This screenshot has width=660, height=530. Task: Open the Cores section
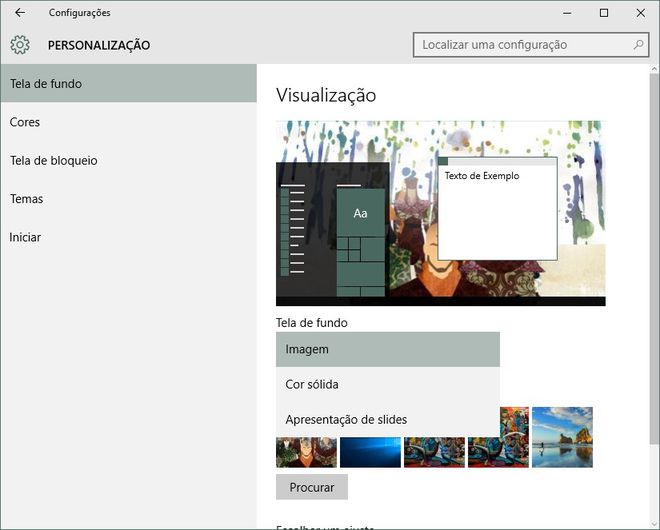click(128, 122)
